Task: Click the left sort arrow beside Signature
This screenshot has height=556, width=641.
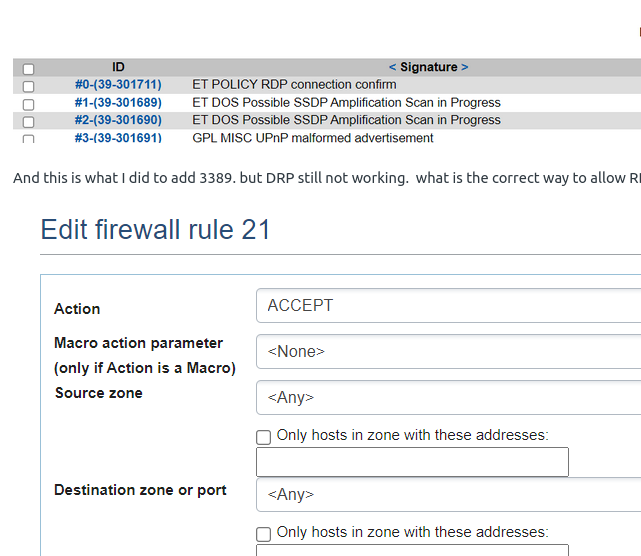Action: 392,67
